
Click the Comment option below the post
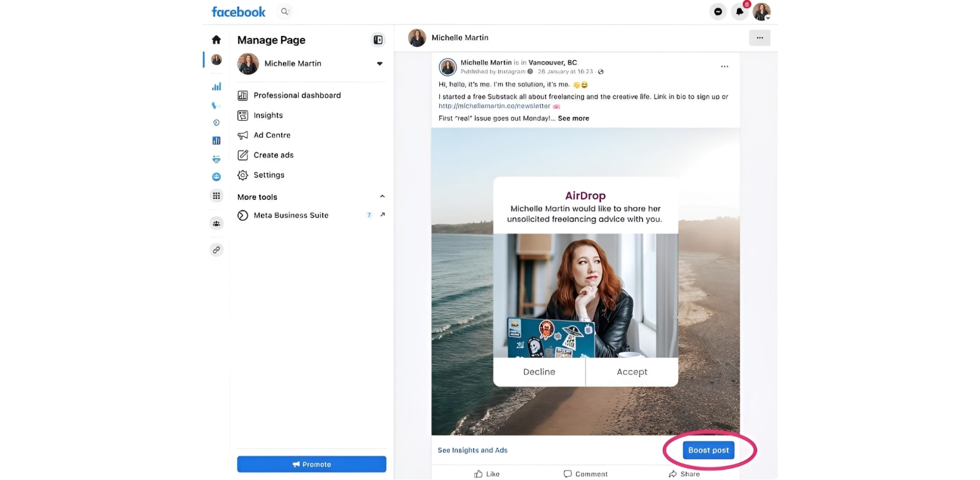[x=586, y=473]
